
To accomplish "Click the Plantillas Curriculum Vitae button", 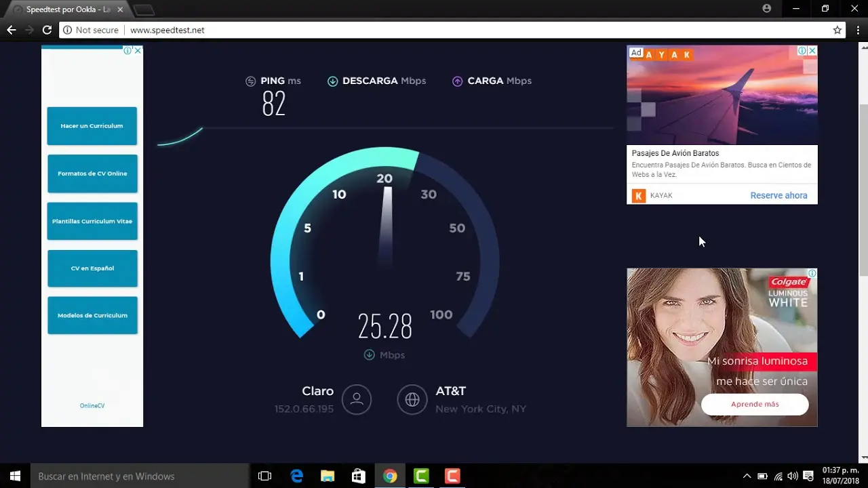I will tap(92, 221).
